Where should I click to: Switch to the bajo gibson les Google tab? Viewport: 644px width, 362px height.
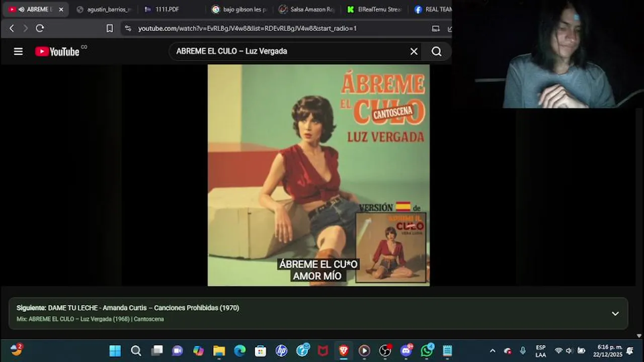[x=239, y=9]
